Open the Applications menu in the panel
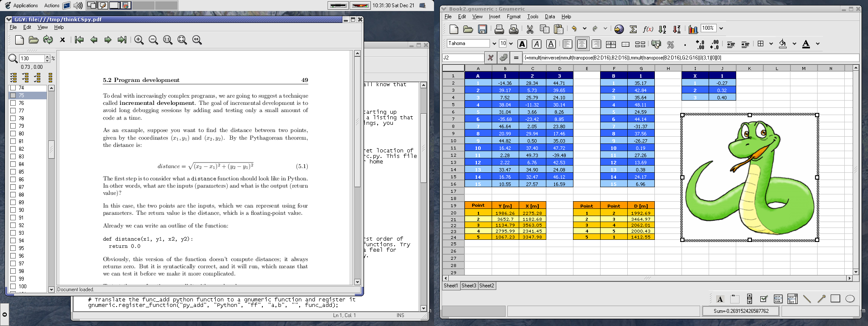The width and height of the screenshot is (868, 326). click(25, 6)
